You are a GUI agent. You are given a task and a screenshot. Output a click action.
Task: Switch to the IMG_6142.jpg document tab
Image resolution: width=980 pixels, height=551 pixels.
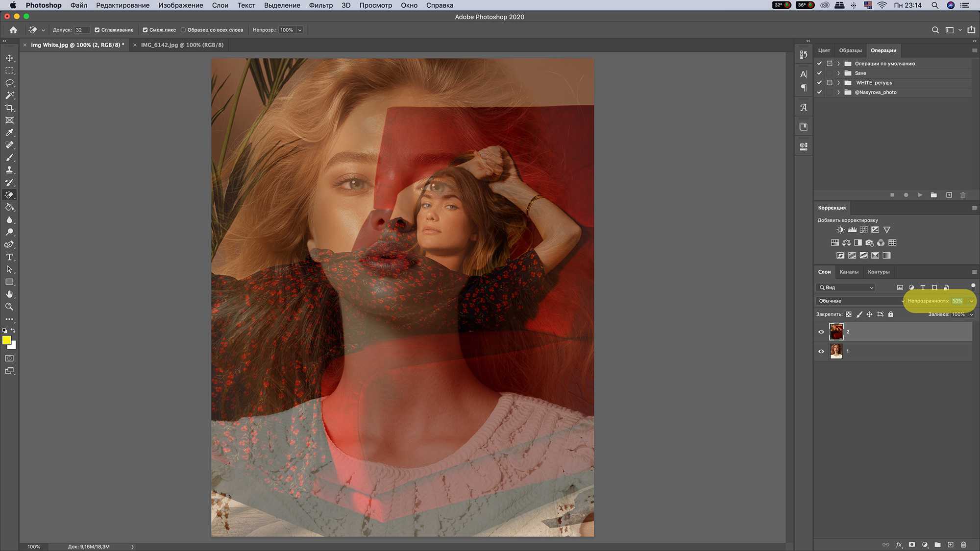point(182,45)
